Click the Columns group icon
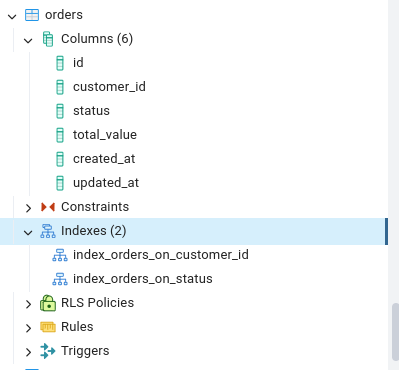The image size is (399, 370). point(48,39)
